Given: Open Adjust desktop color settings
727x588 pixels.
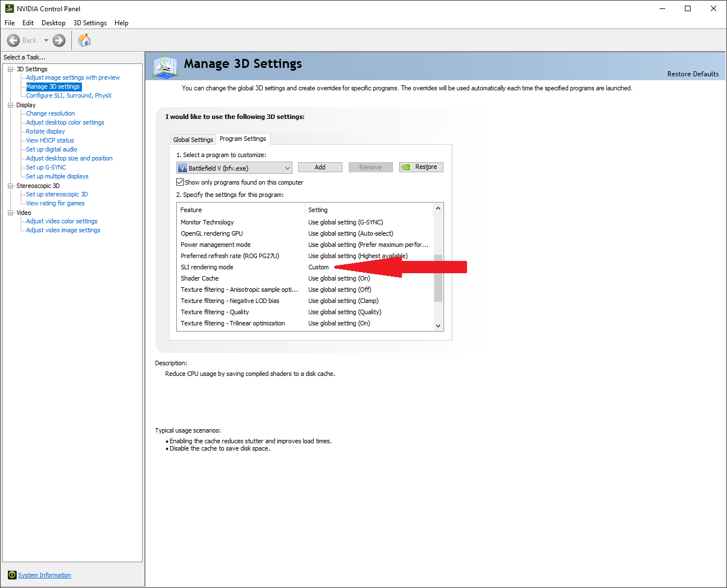Looking at the screenshot, I should (65, 122).
